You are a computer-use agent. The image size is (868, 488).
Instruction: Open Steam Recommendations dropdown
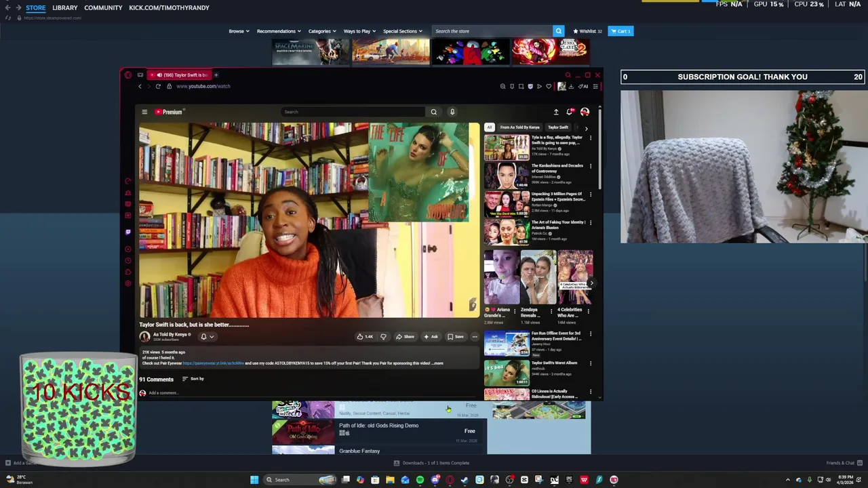click(279, 31)
